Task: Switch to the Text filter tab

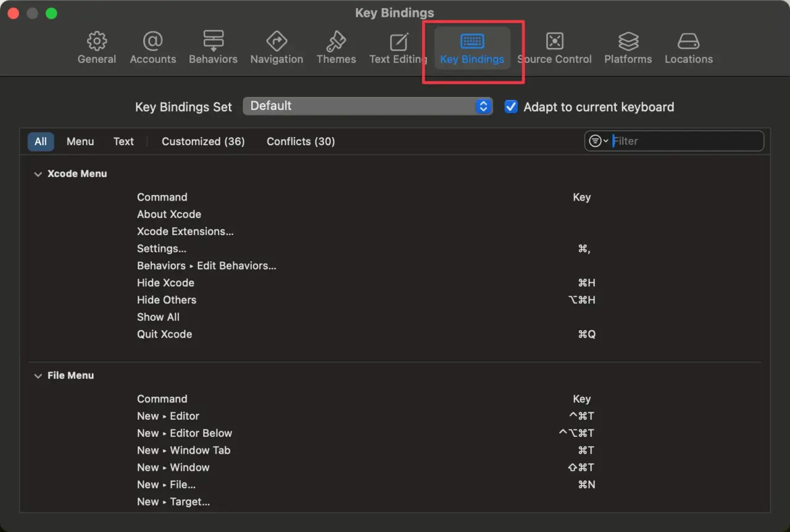Action: point(123,141)
